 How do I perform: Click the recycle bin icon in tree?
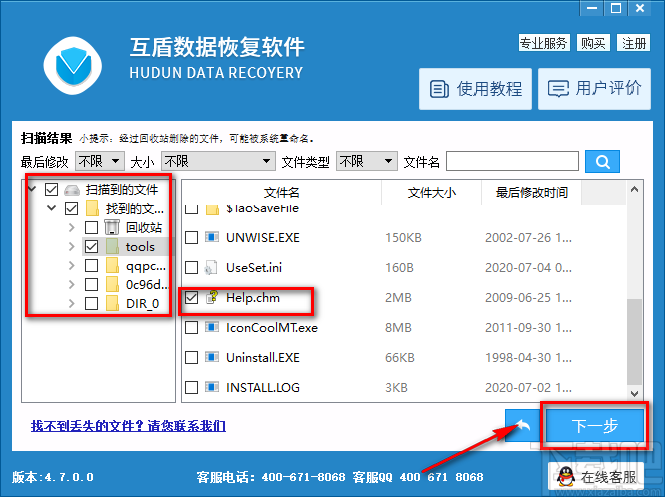pos(112,227)
